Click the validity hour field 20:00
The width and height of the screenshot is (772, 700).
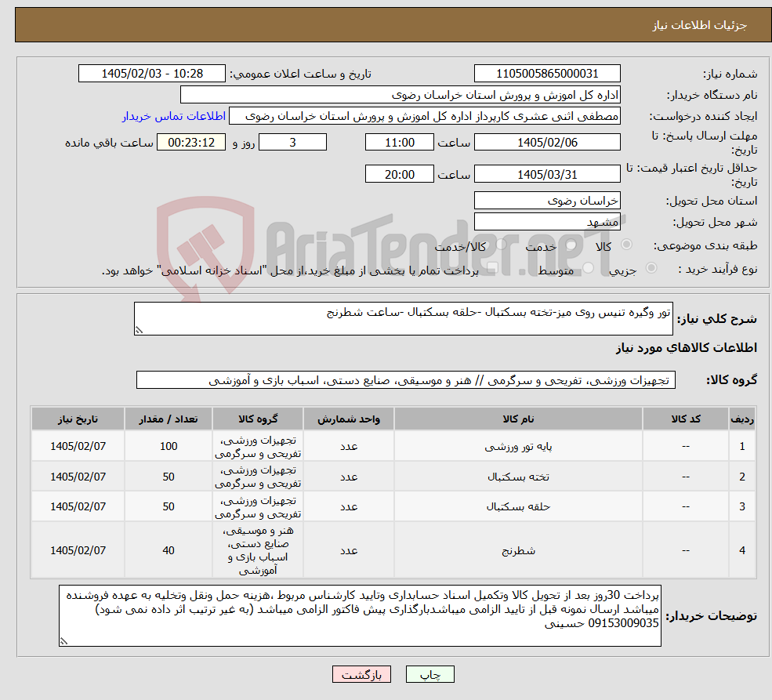click(x=399, y=174)
